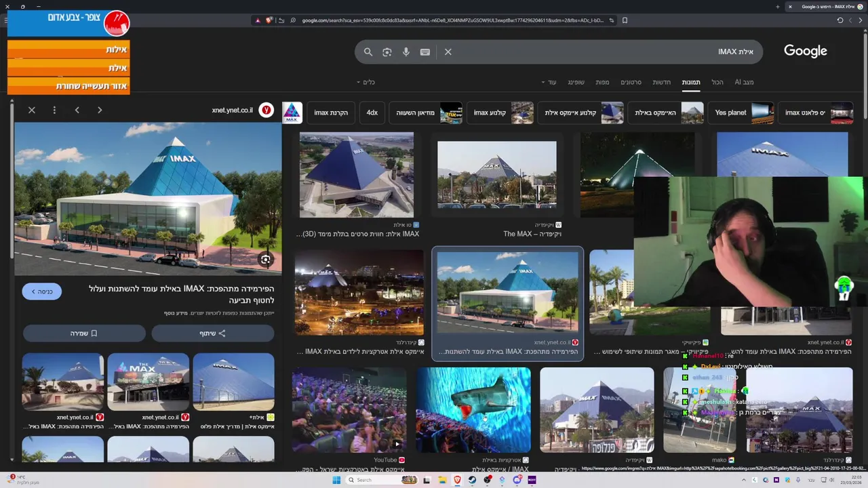The image size is (868, 488).
Task: Switch to the שופינג (Shopping) tab
Action: click(x=576, y=82)
